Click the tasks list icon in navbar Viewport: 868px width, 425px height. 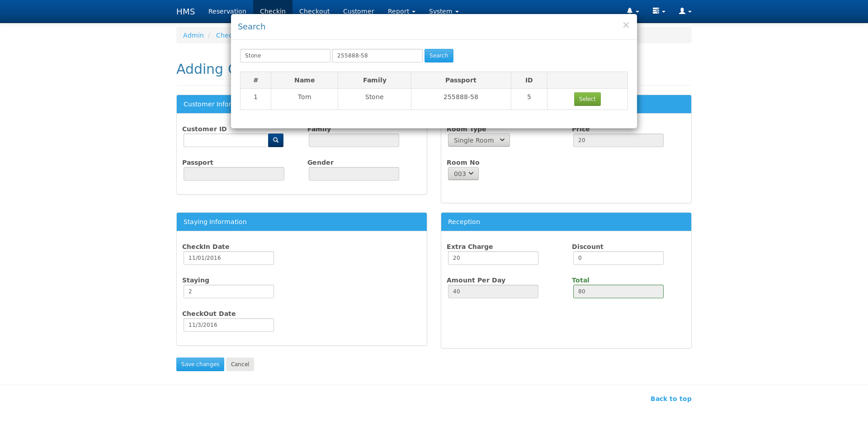click(x=658, y=11)
